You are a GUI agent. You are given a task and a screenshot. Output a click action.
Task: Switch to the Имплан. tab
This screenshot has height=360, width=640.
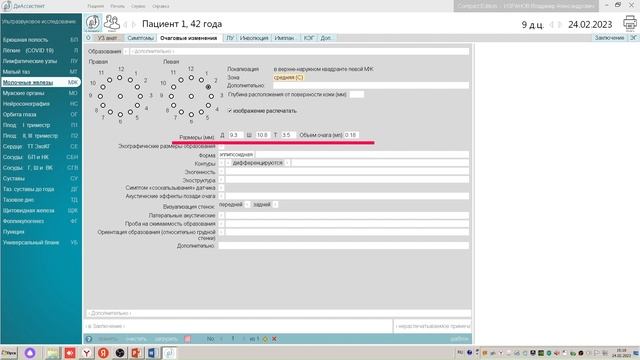tap(284, 38)
